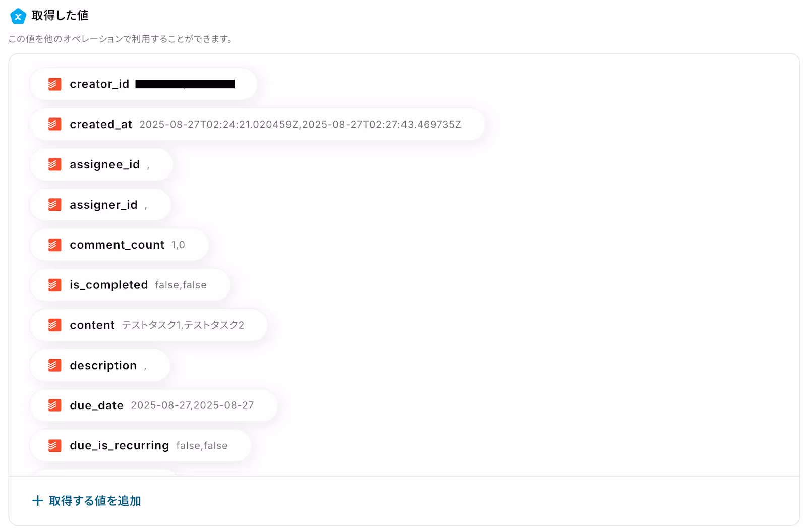807x532 pixels.
Task: Click the plus icon for adding values
Action: pyautogui.click(x=37, y=501)
